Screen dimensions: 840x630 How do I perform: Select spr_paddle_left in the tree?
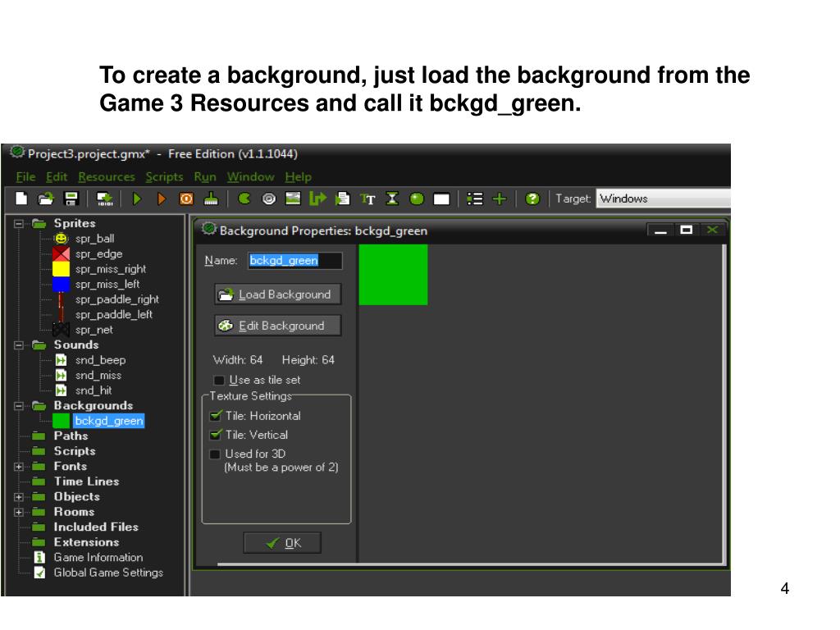[x=114, y=314]
